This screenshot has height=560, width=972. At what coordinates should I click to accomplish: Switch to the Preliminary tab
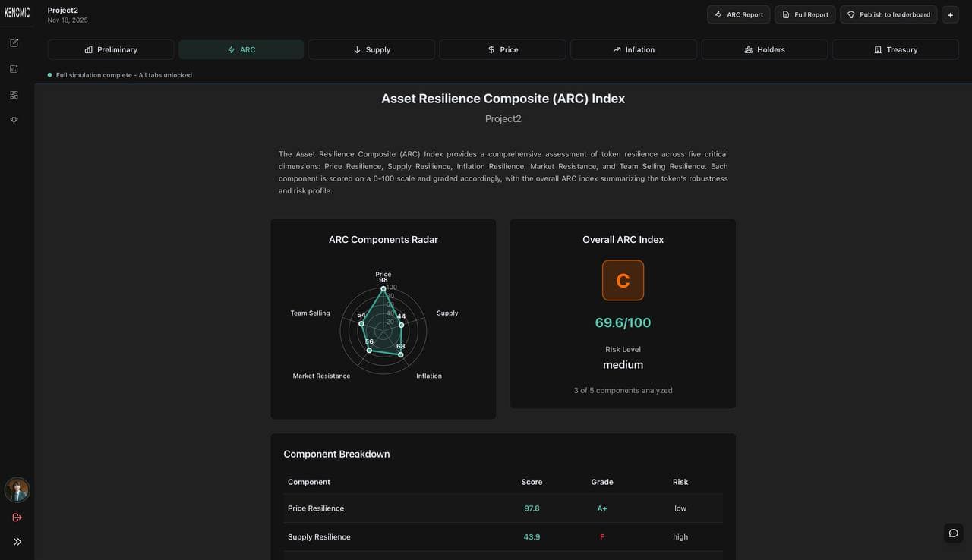[x=110, y=49]
